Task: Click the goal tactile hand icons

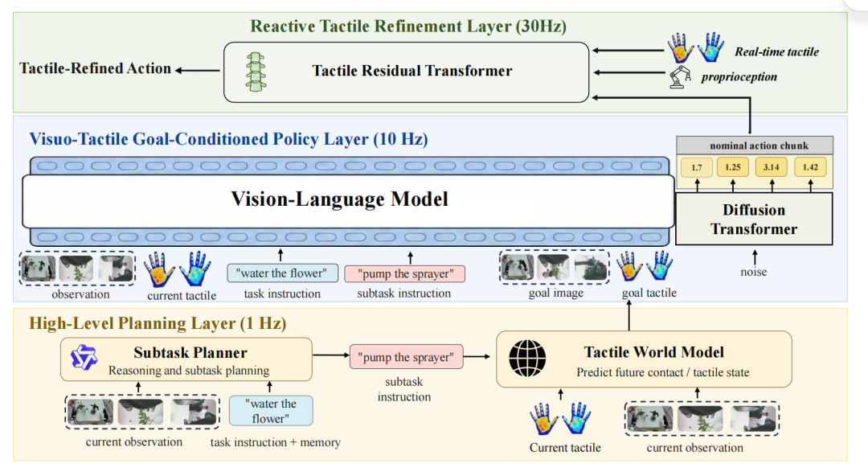Action: 645,266
